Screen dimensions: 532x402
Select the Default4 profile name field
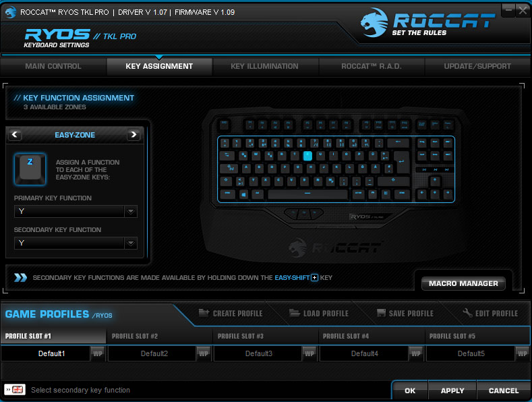(364, 353)
